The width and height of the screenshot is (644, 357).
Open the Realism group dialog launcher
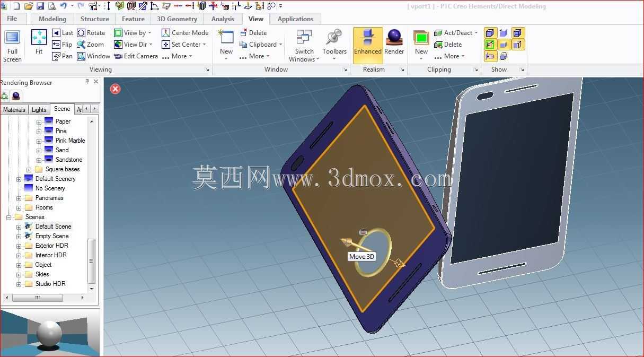pyautogui.click(x=403, y=69)
